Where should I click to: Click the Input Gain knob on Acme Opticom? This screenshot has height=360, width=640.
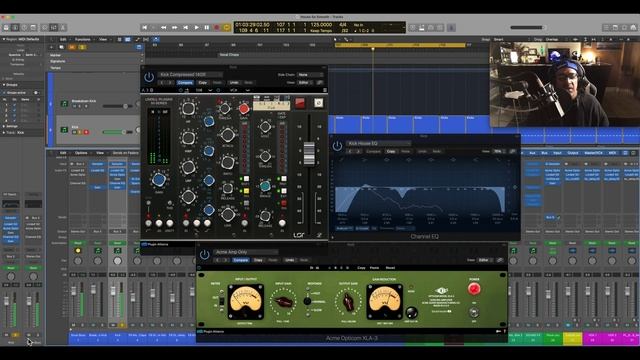pyautogui.click(x=283, y=302)
